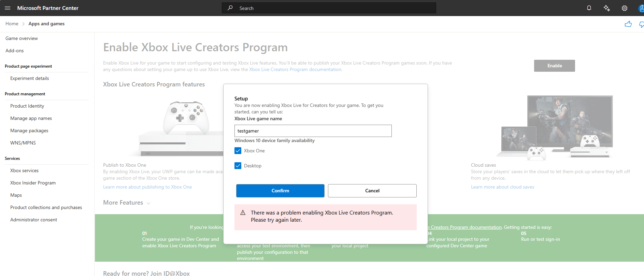The image size is (644, 276).
Task: Expand the More Features section
Action: tap(127, 203)
